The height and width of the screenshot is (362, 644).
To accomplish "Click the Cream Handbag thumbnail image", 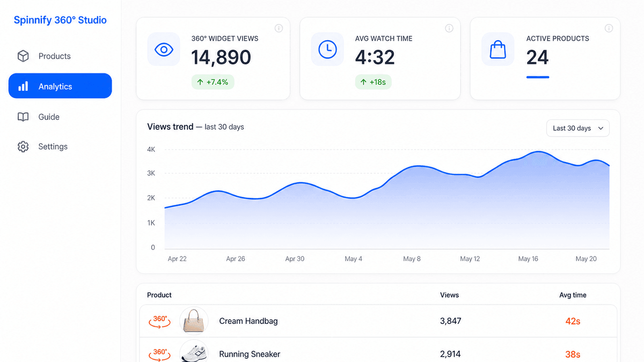I will [x=194, y=321].
